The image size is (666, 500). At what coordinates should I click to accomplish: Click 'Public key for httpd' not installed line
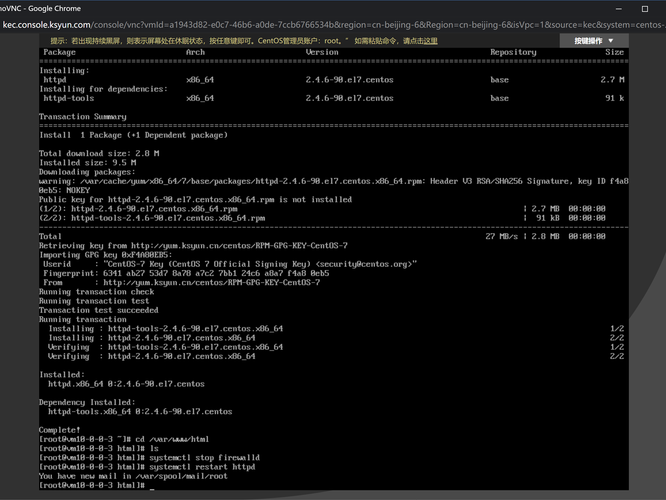coord(195,200)
